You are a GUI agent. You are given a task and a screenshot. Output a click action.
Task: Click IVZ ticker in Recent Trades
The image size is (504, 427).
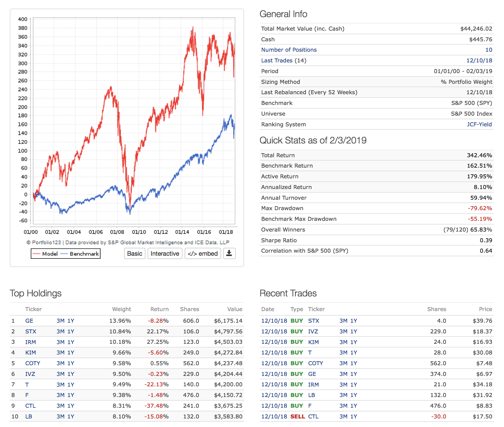pos(313,332)
